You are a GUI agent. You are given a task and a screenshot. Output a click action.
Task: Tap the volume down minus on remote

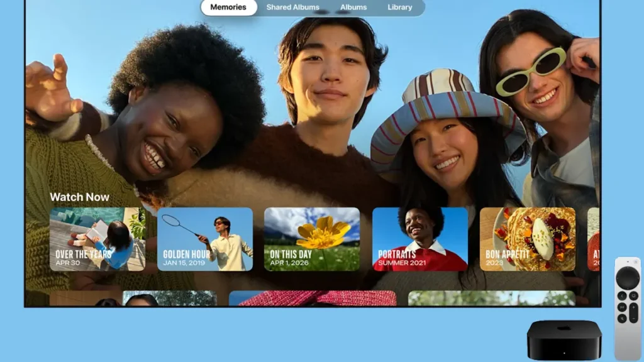click(x=634, y=319)
